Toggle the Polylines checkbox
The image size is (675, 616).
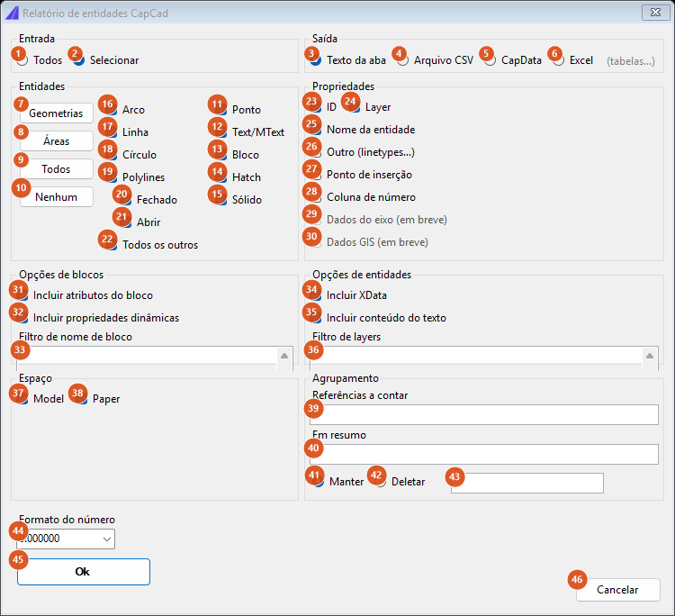click(112, 177)
